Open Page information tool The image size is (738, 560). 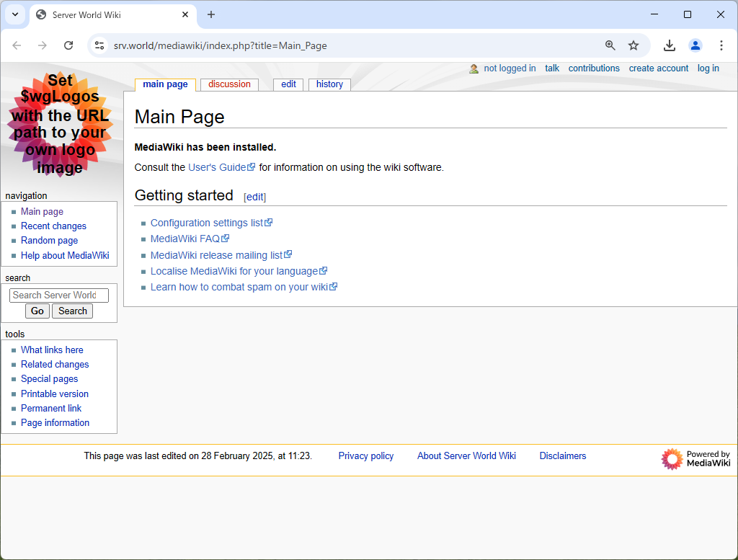click(55, 423)
